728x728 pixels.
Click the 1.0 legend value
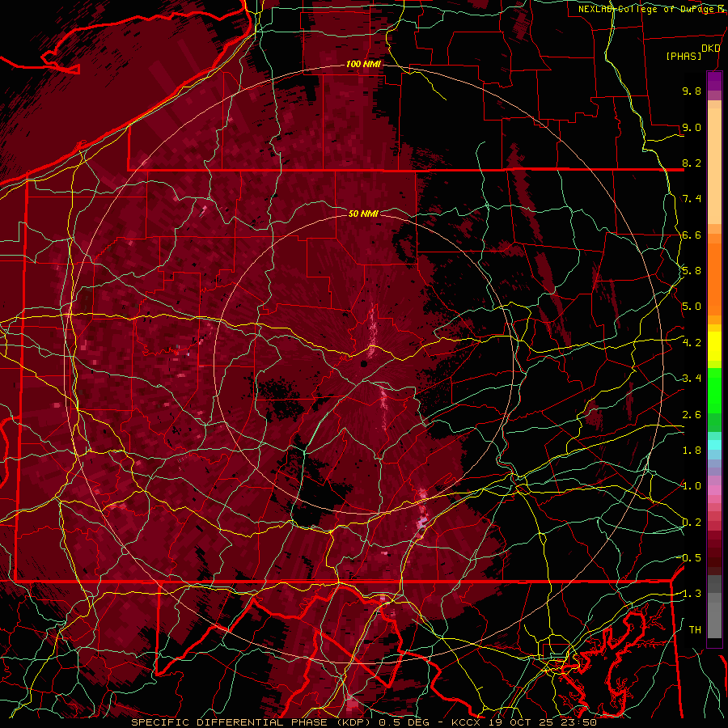tap(692, 486)
